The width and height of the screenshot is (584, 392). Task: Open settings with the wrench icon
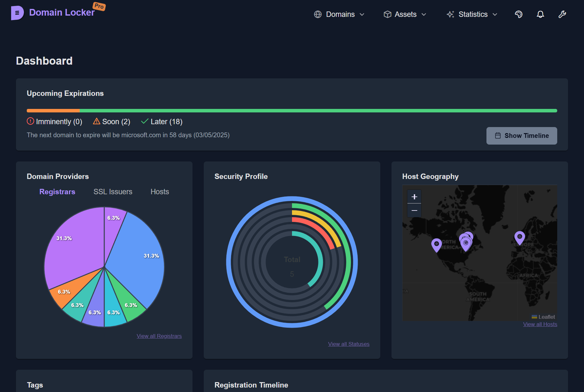click(562, 14)
